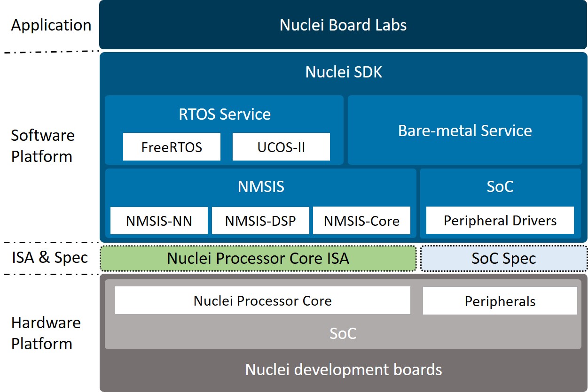588x392 pixels.
Task: Select the NMSIS-NN box
Action: 159,221
